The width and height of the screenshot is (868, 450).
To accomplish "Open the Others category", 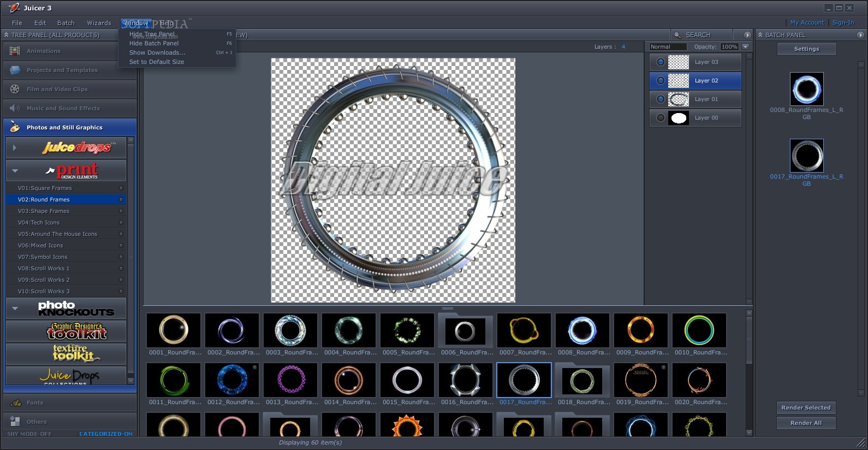I will click(70, 422).
